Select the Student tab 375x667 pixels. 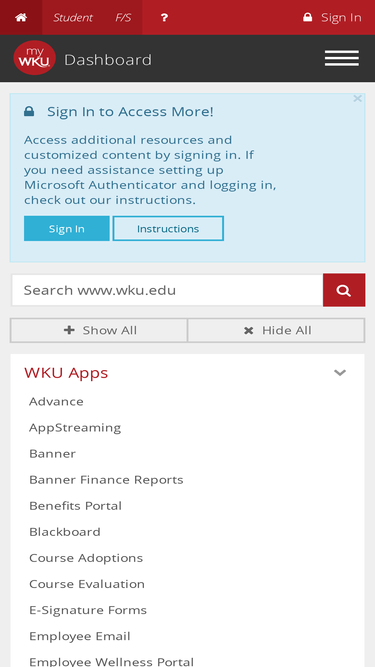[73, 17]
